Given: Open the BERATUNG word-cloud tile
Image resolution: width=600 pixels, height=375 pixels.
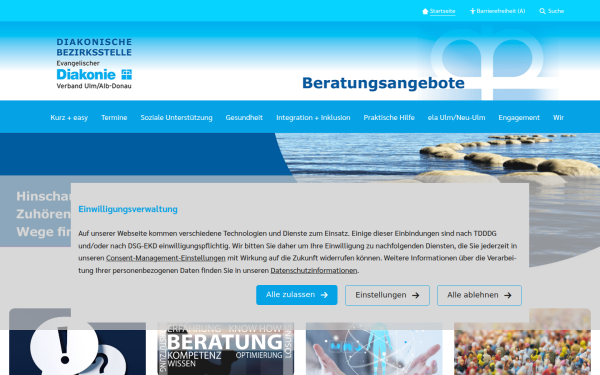Looking at the screenshot, I should click(226, 348).
